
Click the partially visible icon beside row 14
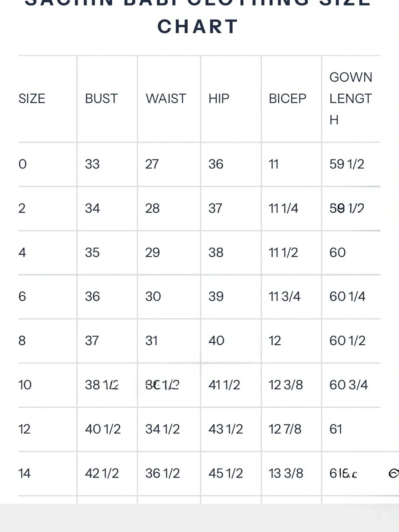click(394, 473)
